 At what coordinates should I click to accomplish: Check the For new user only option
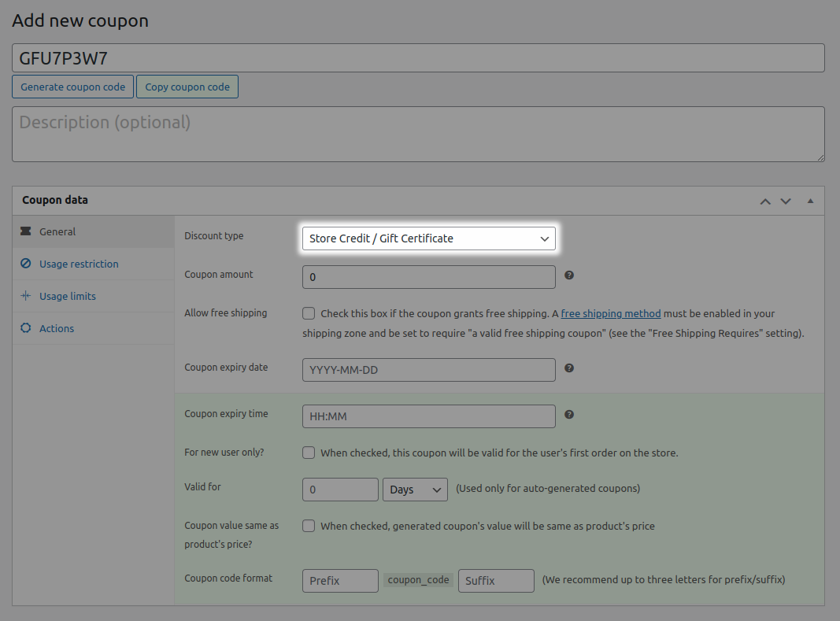coord(309,451)
